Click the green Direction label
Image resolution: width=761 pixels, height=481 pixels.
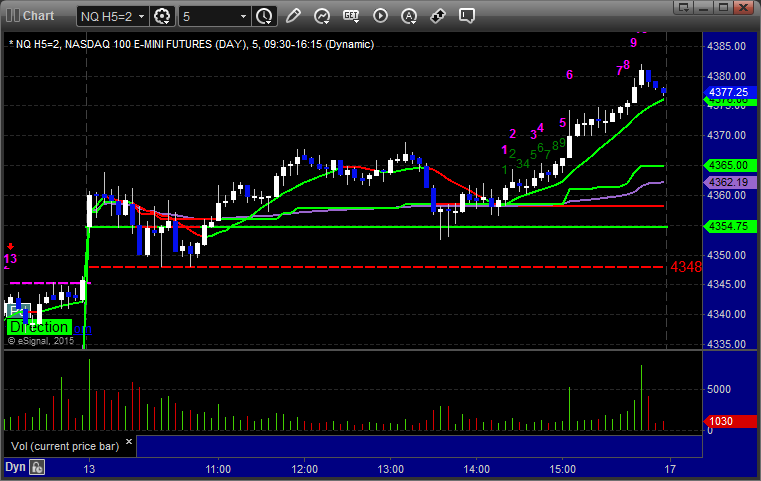[x=39, y=327]
